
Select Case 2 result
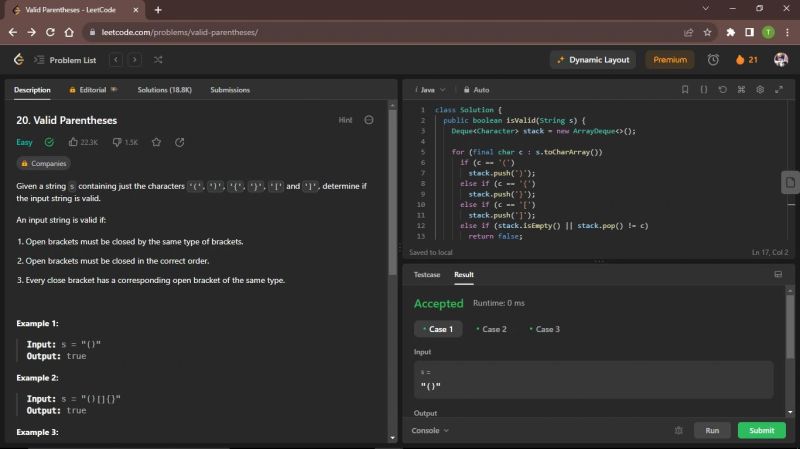[x=492, y=329]
